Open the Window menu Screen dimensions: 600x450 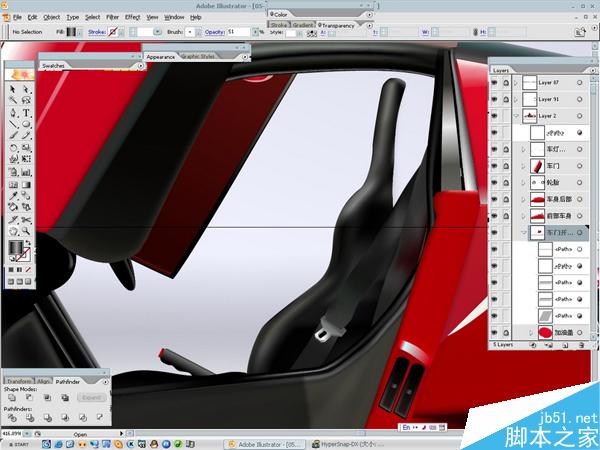(174, 17)
